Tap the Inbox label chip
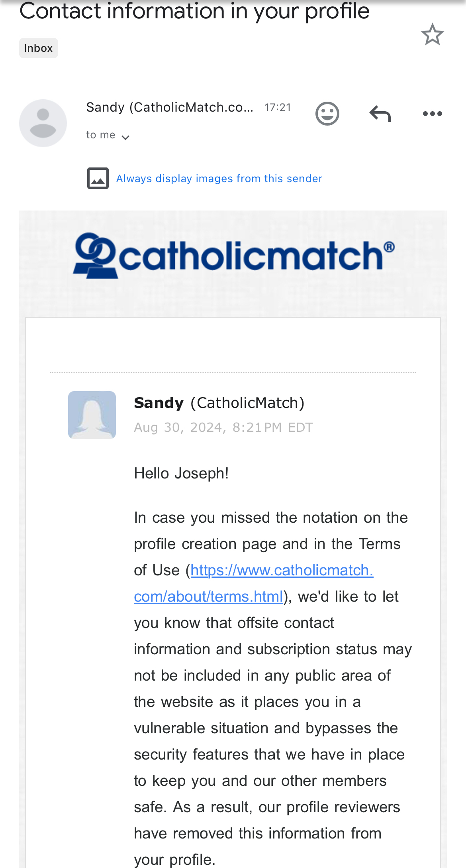Viewport: 466px width, 868px height. pyautogui.click(x=38, y=48)
